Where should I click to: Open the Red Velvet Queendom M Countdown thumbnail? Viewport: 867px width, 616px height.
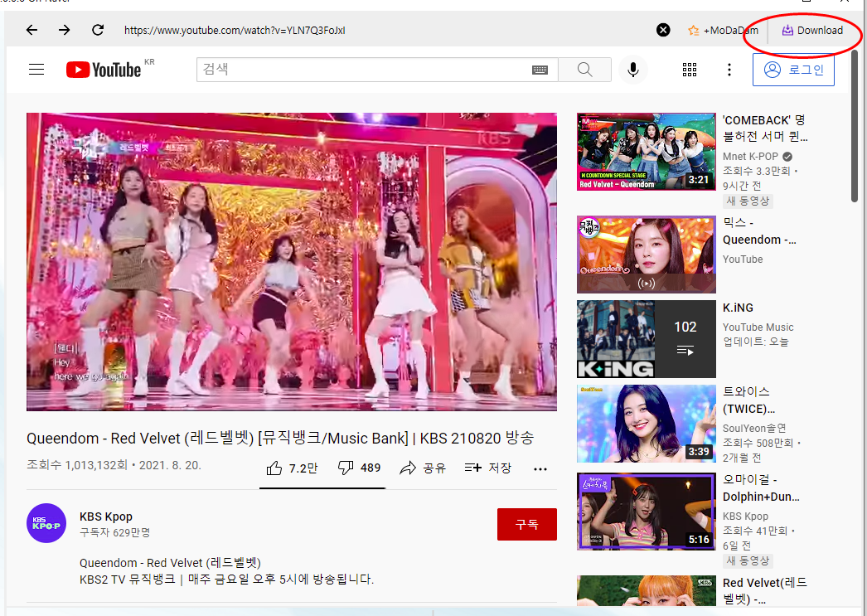pyautogui.click(x=647, y=152)
